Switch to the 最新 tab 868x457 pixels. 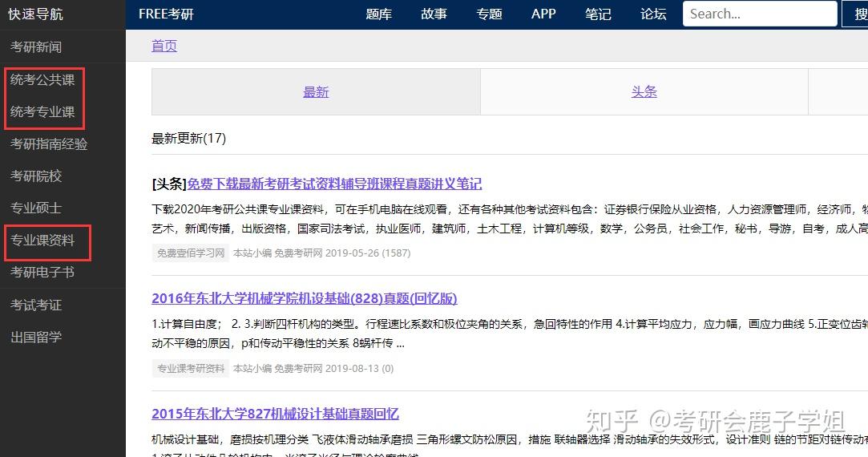[x=316, y=92]
